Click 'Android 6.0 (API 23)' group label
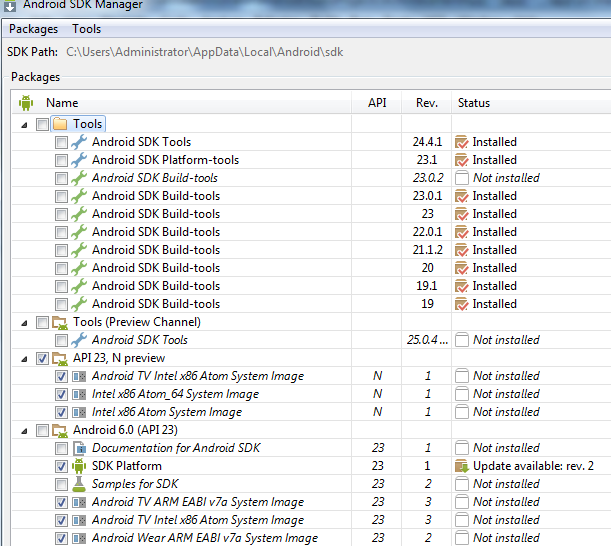The height and width of the screenshot is (546, 611). 125,430
